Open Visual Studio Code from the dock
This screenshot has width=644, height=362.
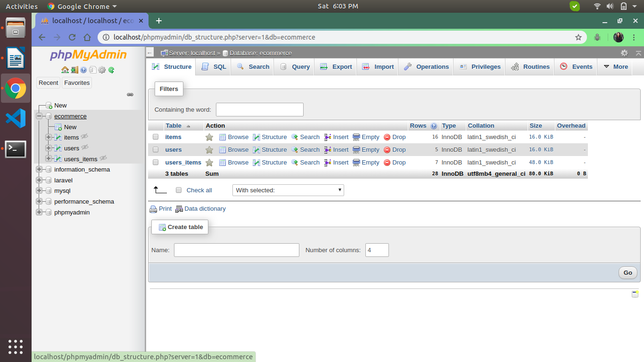pyautogui.click(x=16, y=118)
